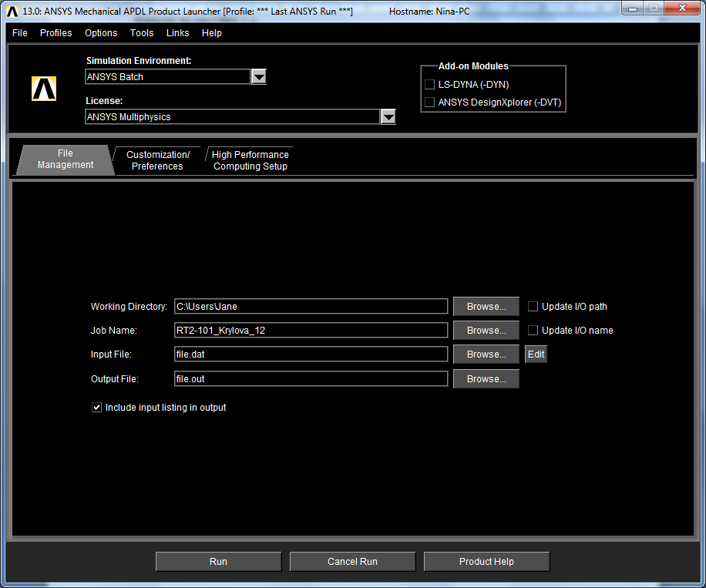
Task: Minimize the ANSYS launcher window
Action: pyautogui.click(x=633, y=8)
